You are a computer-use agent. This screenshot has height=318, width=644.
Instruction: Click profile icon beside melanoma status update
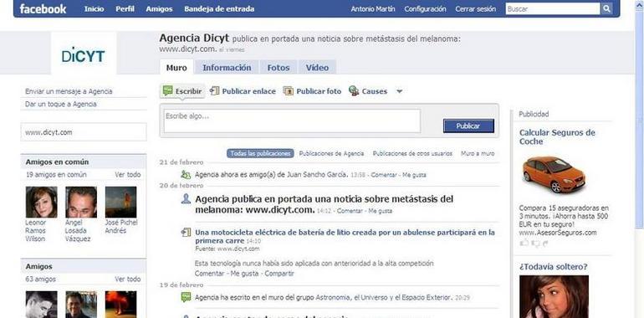(x=186, y=199)
